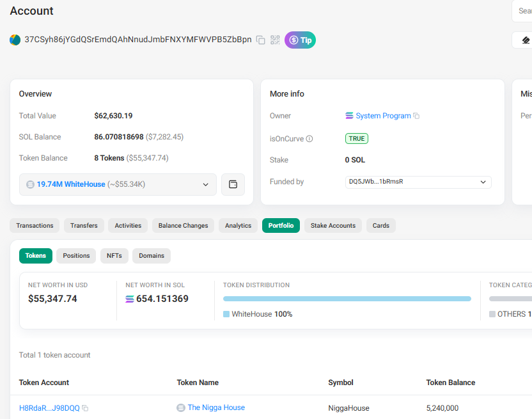
Task: Switch to the Transactions tab
Action: [x=35, y=225]
